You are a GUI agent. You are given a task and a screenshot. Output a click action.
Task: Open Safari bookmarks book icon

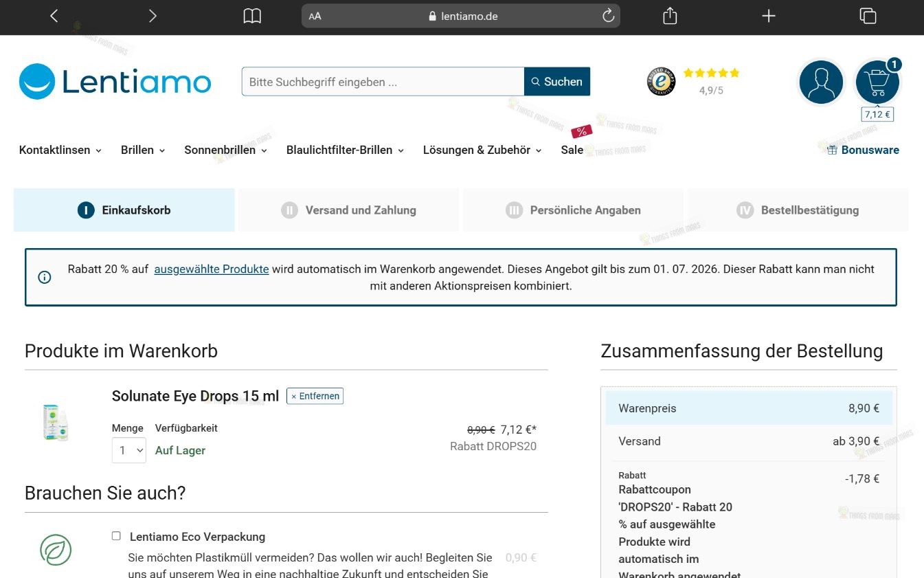pos(252,16)
